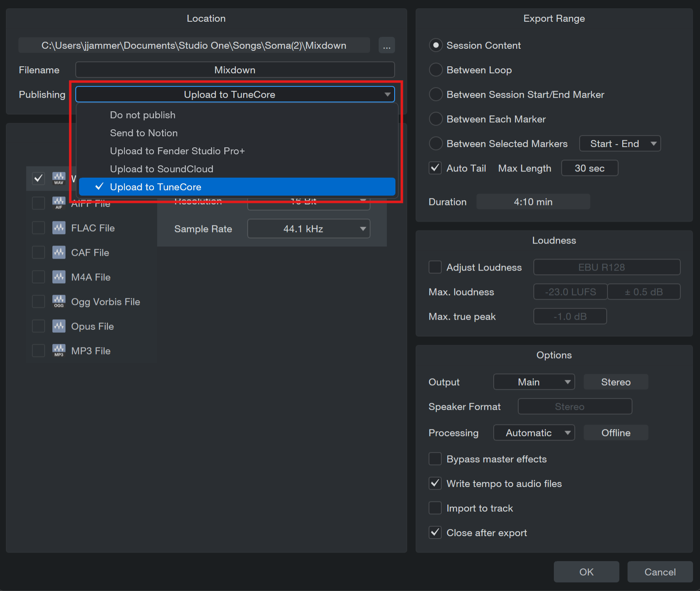Click the Speaker Format Stereo field
Image resolution: width=700 pixels, height=591 pixels.
pos(575,406)
